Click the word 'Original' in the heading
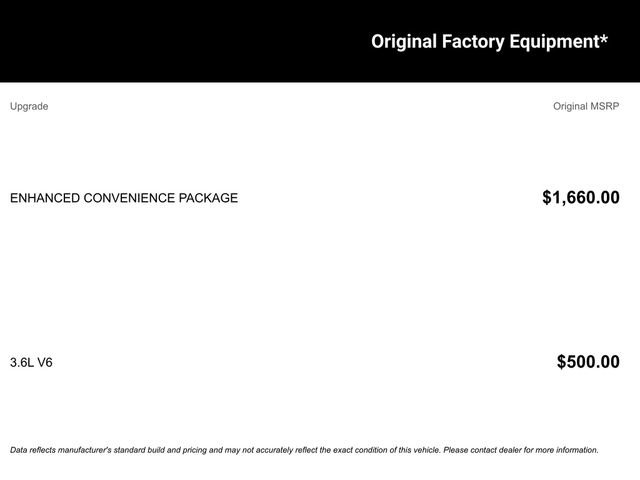640x480 pixels. click(x=404, y=42)
